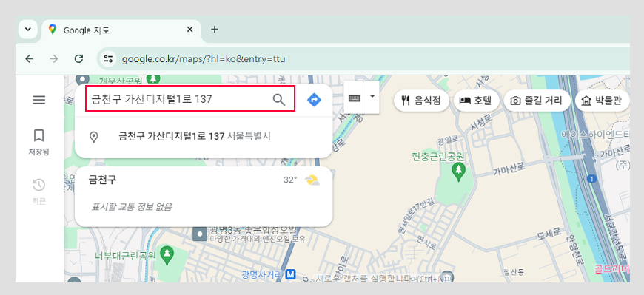Click the 금천구 area title
This screenshot has height=295, width=644.
point(102,180)
